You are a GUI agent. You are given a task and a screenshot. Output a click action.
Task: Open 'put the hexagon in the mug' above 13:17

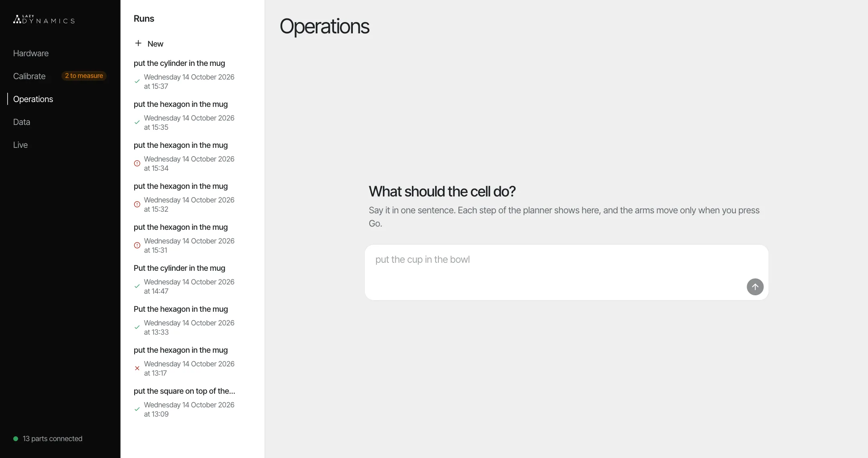pyautogui.click(x=181, y=350)
